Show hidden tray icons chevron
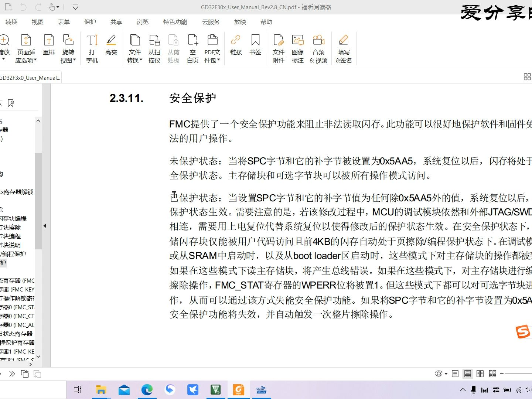Viewport: 532px width, 399px height. tap(463, 390)
